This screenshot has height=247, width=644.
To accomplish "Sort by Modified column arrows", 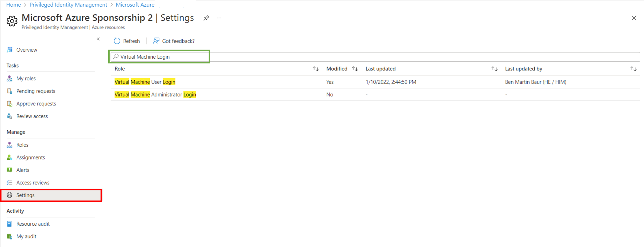I will pyautogui.click(x=355, y=69).
